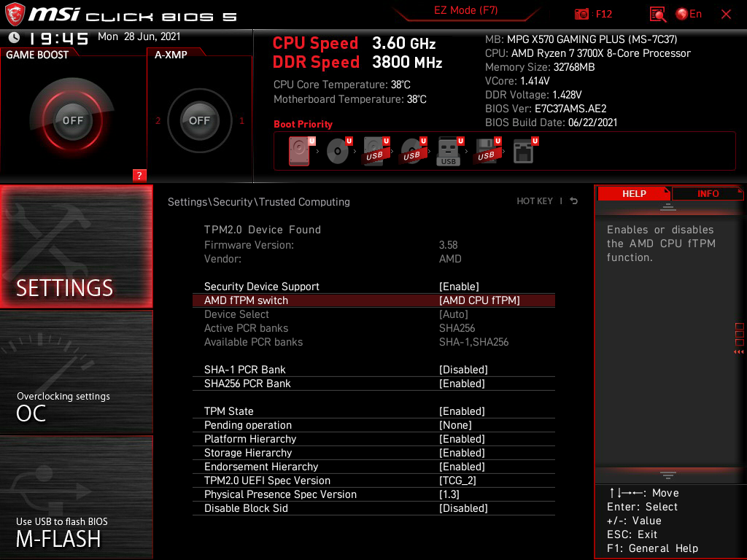The height and width of the screenshot is (560, 747).
Task: Click the back arrow next to HOT KEY
Action: click(573, 201)
